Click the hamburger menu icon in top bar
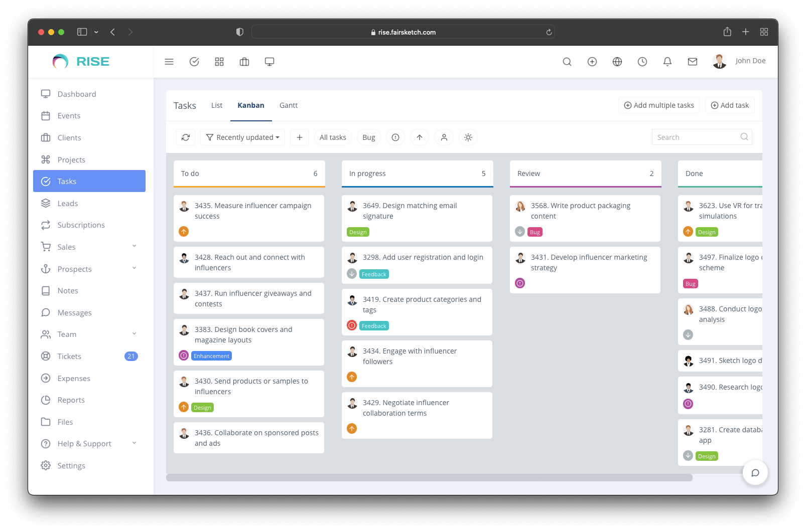The height and width of the screenshot is (532, 806). 169,62
